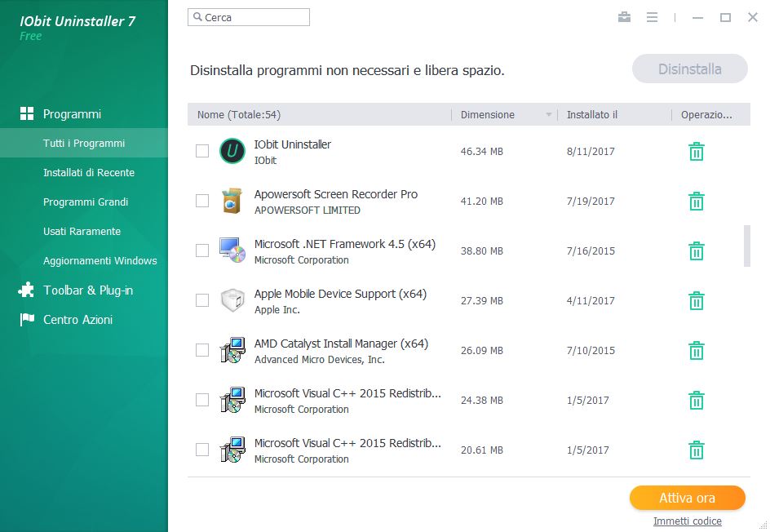Select the AMD Catalyst Install Manager checkbox
This screenshot has height=532, width=770.
pos(202,350)
